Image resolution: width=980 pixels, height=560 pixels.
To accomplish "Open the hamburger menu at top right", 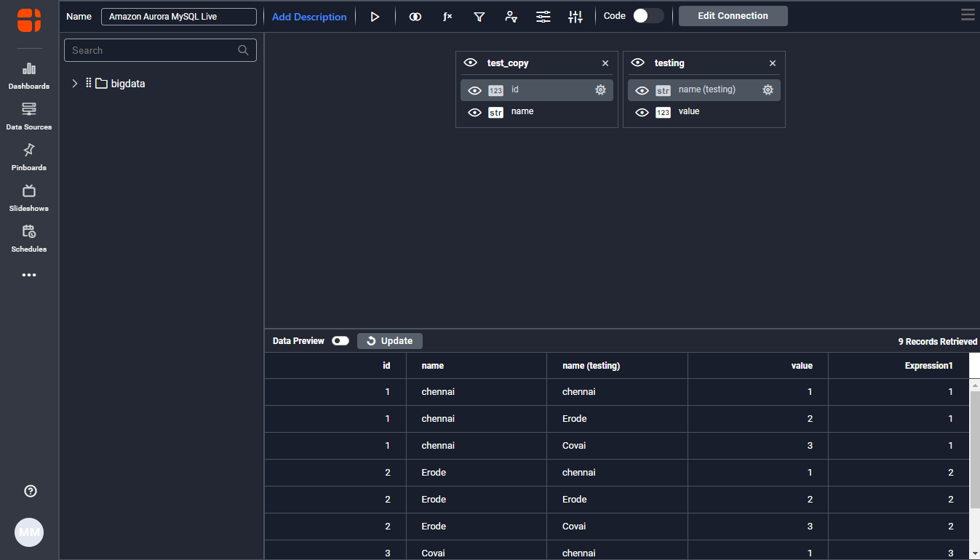I will pyautogui.click(x=968, y=15).
